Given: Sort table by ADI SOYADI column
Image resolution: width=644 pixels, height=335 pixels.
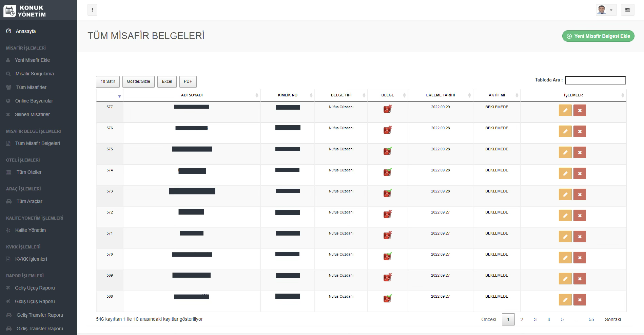Looking at the screenshot, I should tap(192, 95).
